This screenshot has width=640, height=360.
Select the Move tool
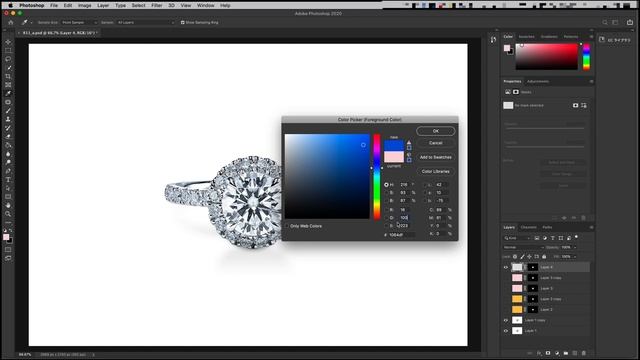pyautogui.click(x=8, y=42)
